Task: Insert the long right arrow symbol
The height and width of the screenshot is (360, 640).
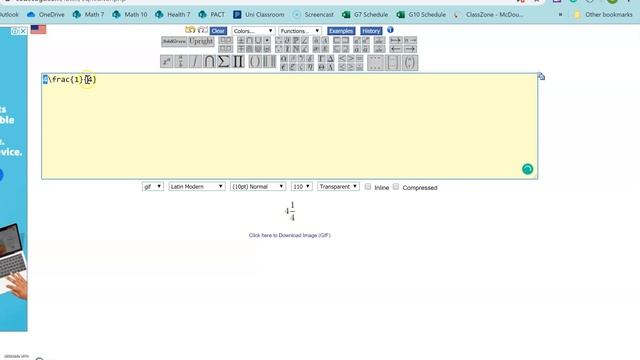Action: (x=410, y=49)
